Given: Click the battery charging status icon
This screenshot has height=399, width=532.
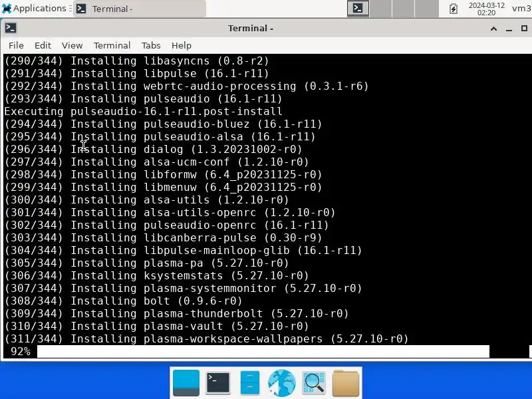Looking at the screenshot, I should [x=454, y=9].
